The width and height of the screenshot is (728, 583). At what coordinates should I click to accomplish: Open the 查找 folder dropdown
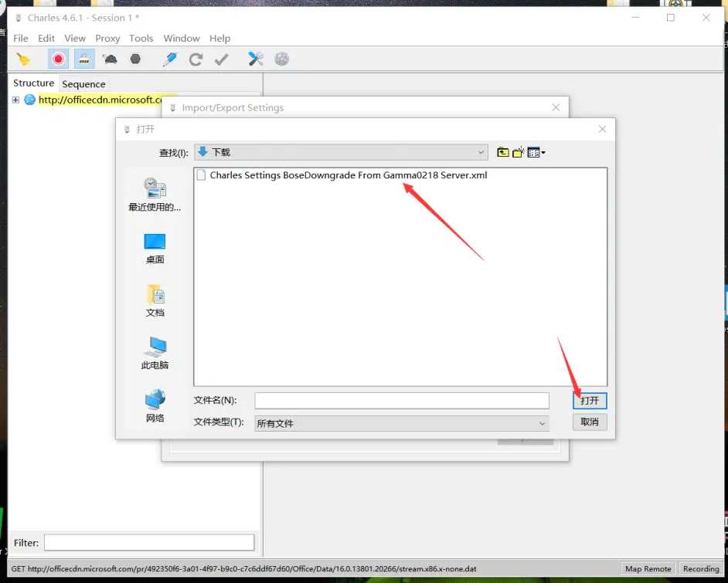coord(341,152)
